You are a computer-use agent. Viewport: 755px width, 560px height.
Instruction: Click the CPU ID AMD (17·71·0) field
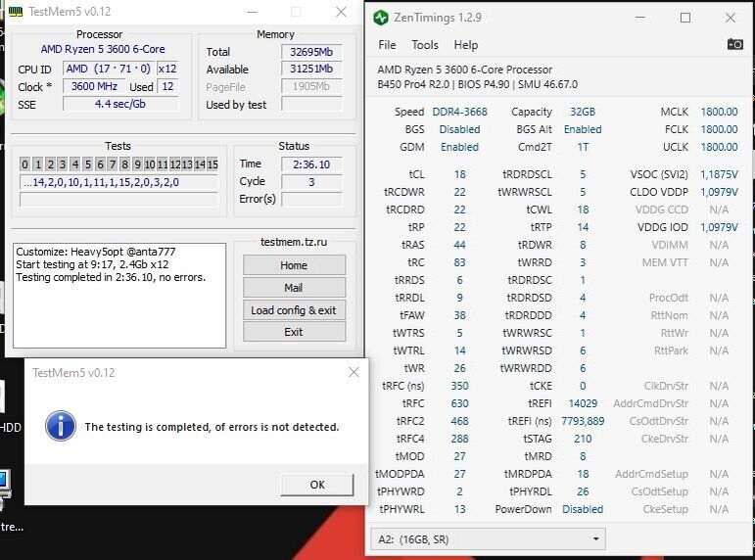pos(108,69)
